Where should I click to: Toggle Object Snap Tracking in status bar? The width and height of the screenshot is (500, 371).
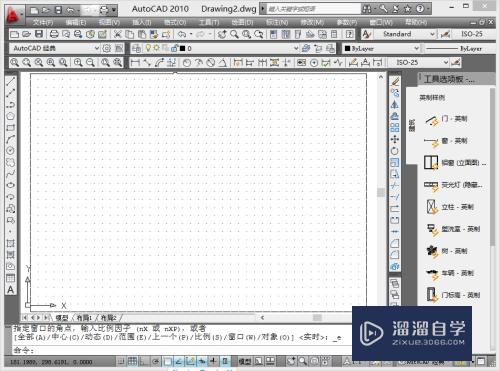179,361
